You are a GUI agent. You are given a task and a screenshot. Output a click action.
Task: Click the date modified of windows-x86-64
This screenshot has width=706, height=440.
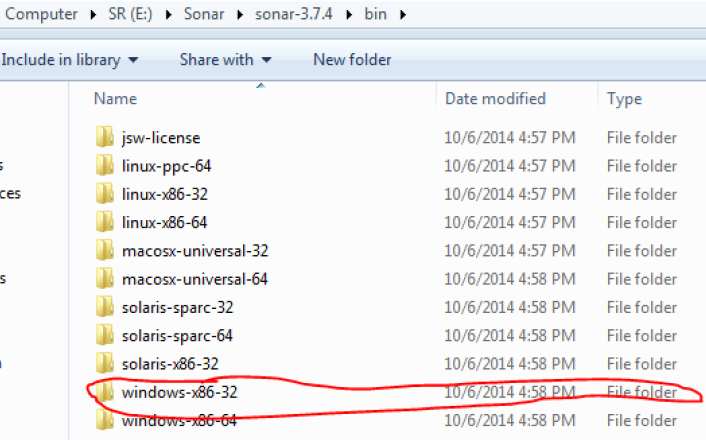click(x=510, y=420)
